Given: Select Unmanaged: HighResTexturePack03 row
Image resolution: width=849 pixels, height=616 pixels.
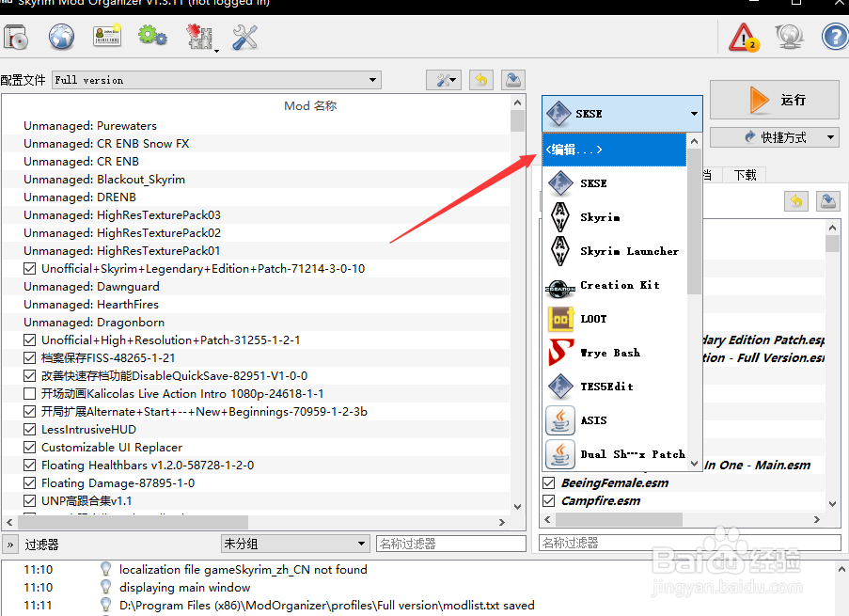Looking at the screenshot, I should pyautogui.click(x=256, y=215).
